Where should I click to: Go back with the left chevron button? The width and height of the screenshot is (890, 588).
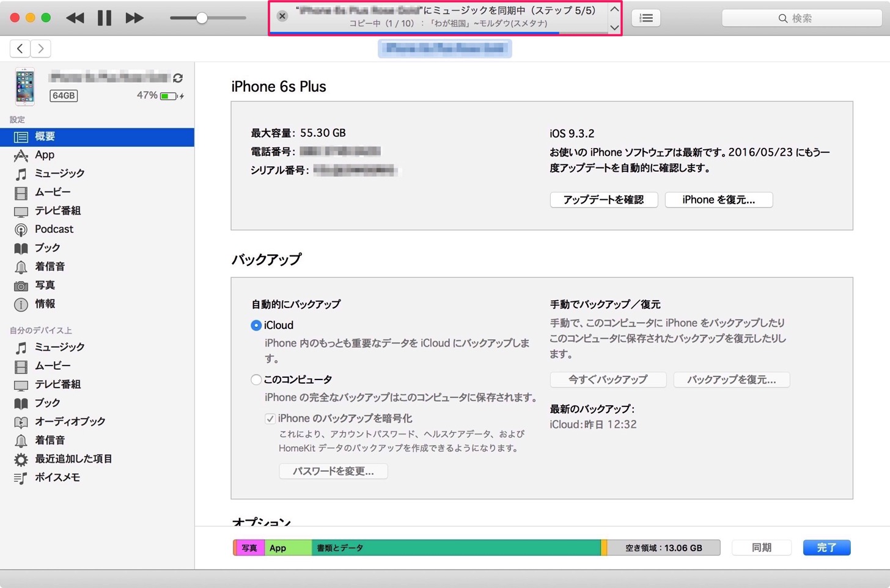click(x=20, y=48)
